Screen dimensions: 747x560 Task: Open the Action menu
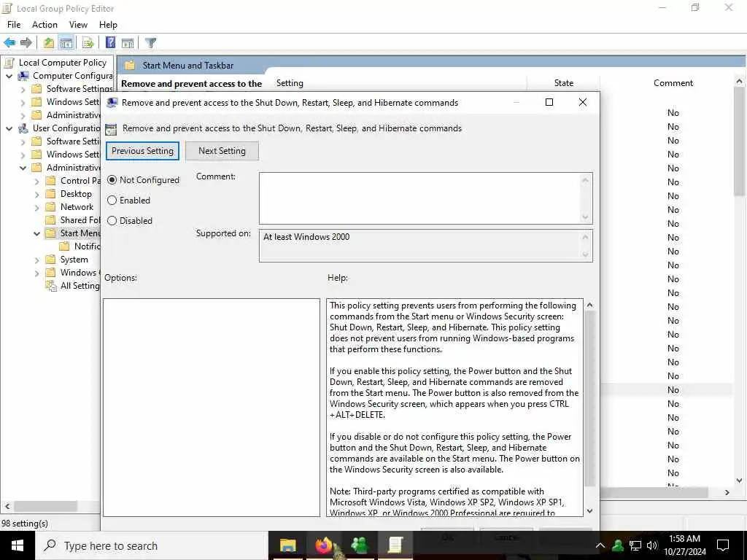(x=44, y=25)
